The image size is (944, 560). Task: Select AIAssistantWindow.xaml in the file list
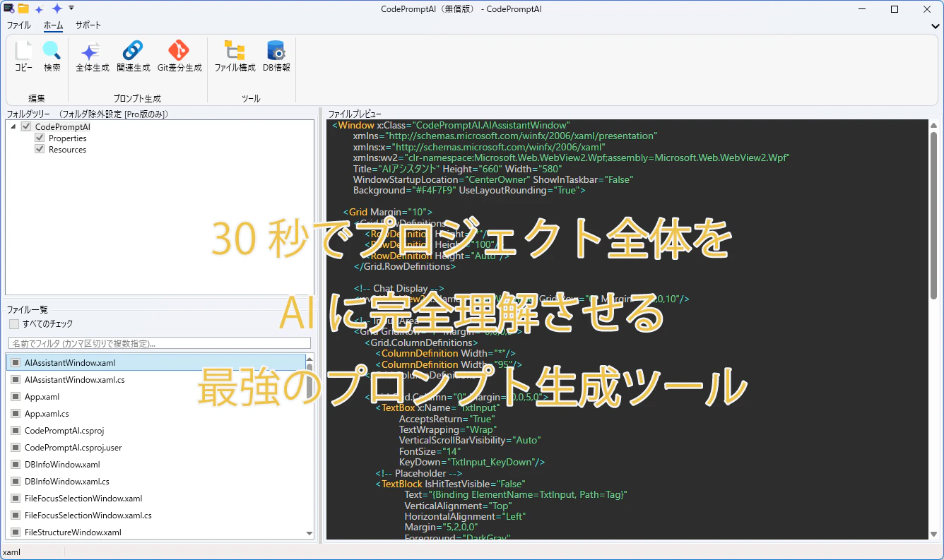(156, 363)
